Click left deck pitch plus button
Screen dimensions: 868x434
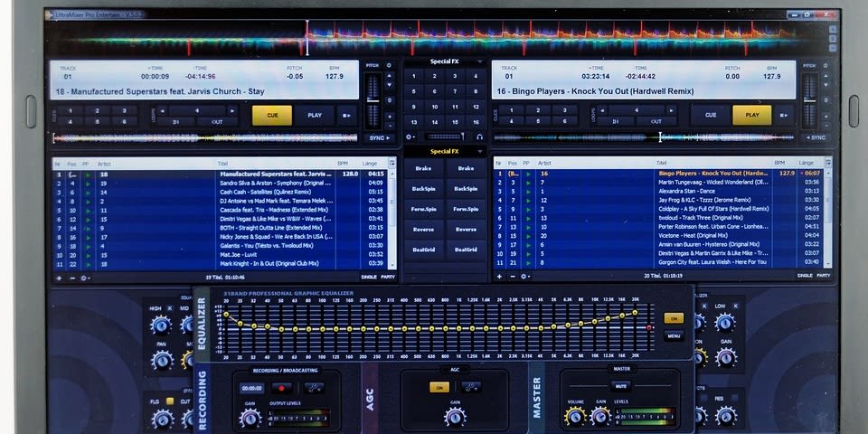pyautogui.click(x=389, y=117)
